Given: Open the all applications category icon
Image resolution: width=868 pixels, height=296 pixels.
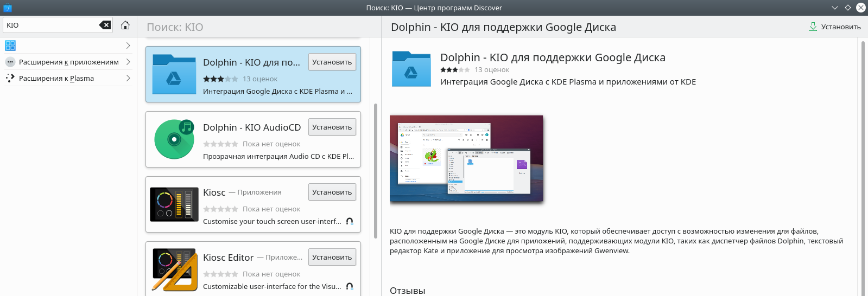Looking at the screenshot, I should (10, 46).
